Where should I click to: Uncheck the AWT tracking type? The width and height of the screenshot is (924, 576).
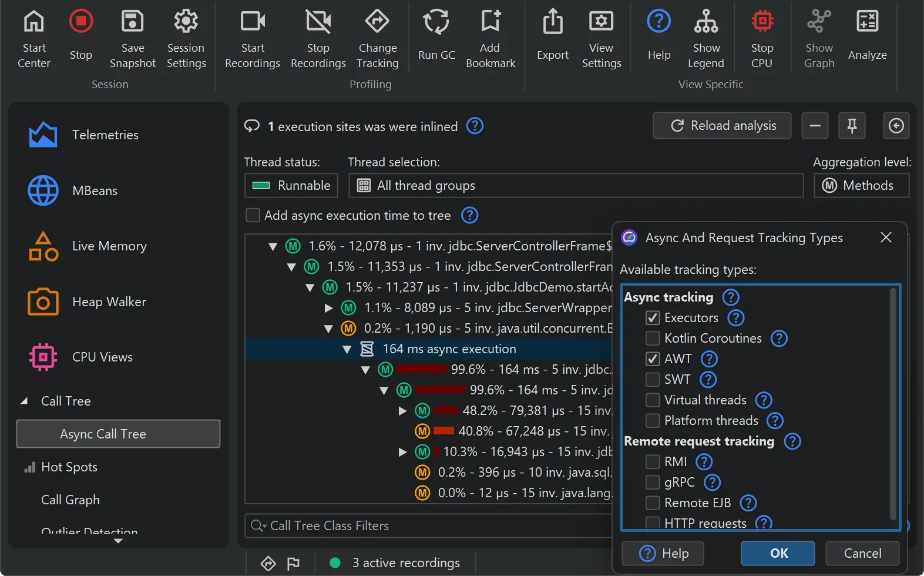[653, 359]
